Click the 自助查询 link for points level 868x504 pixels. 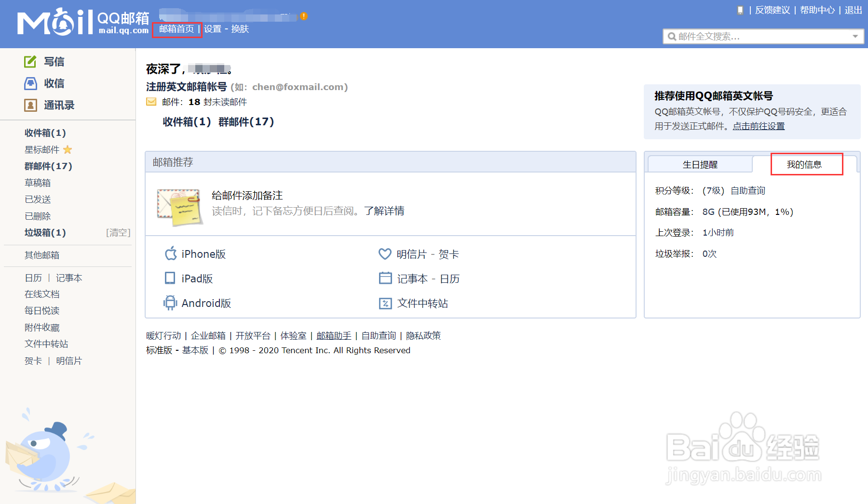click(747, 190)
